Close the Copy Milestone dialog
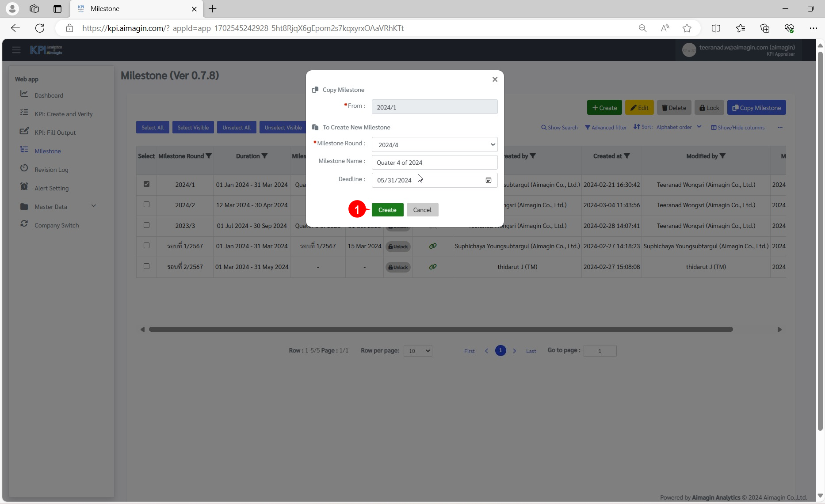Image resolution: width=825 pixels, height=504 pixels. [495, 80]
